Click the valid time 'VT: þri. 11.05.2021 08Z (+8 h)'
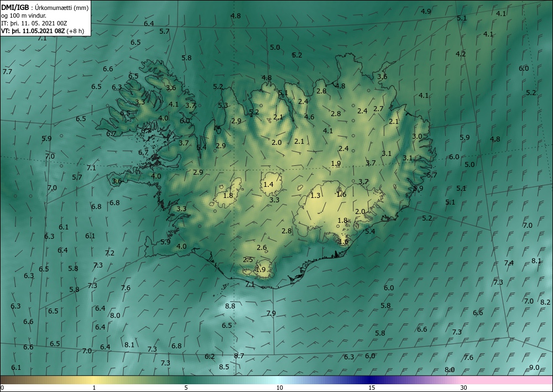 coord(43,31)
